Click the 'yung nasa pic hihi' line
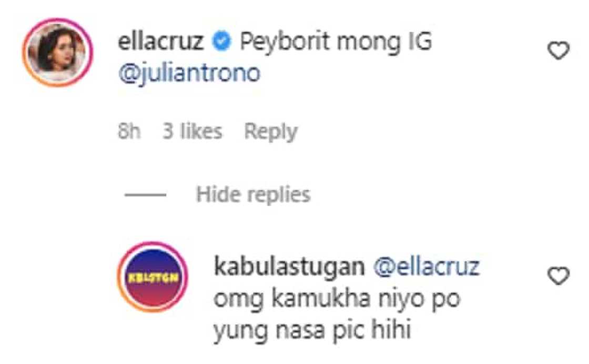The height and width of the screenshot is (364, 589). click(x=312, y=330)
